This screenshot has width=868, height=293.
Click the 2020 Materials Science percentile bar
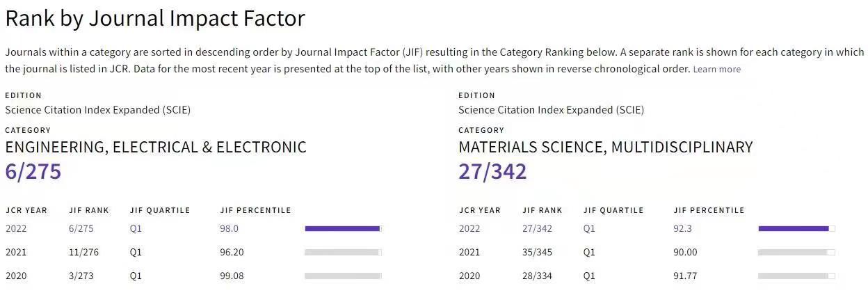pyautogui.click(x=796, y=276)
